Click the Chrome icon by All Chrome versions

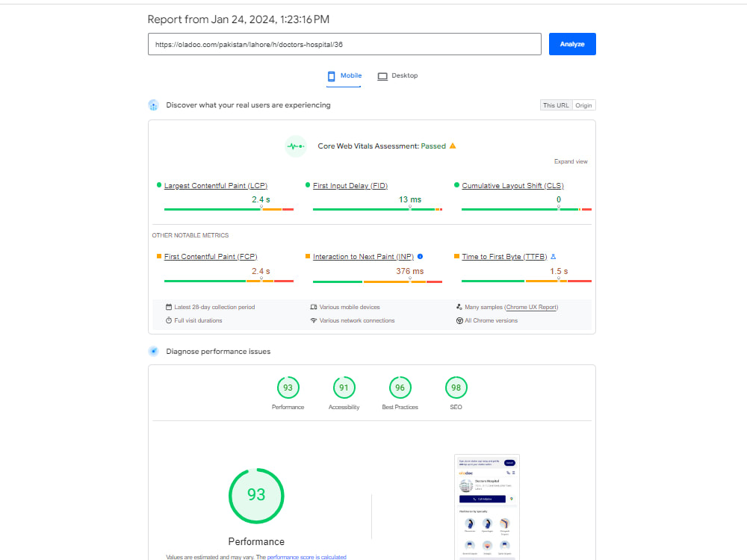[459, 320]
